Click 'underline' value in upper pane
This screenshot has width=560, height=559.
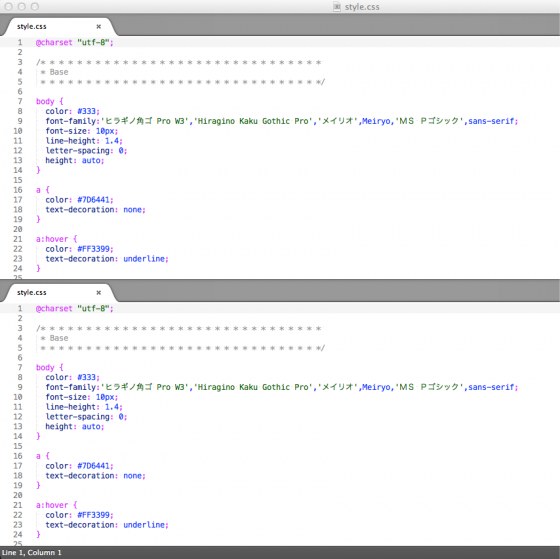[144, 259]
